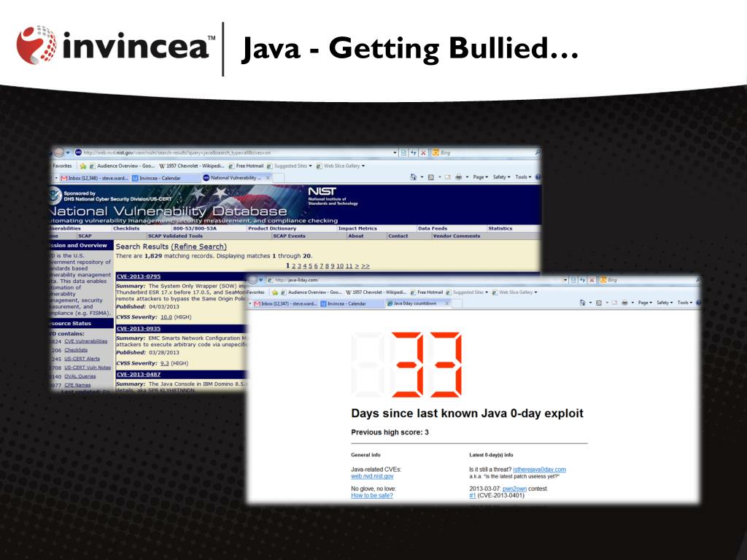Select the Java 0day countdown tab
Screen dimensions: 747x560
pos(417,303)
